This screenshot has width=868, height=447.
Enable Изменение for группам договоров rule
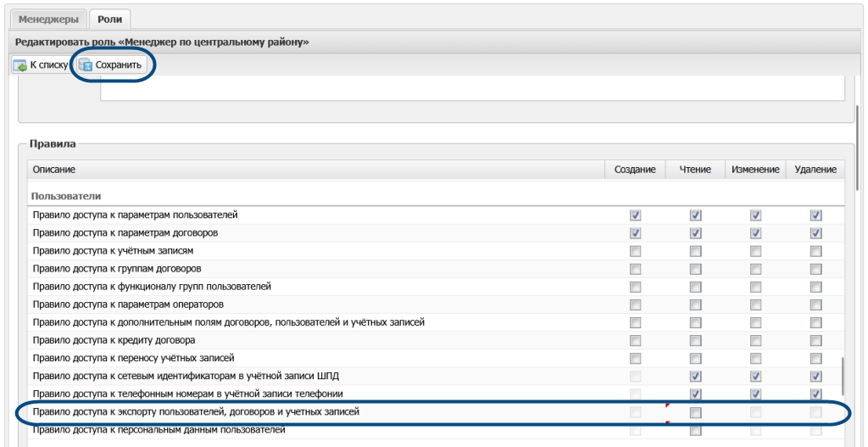755,269
